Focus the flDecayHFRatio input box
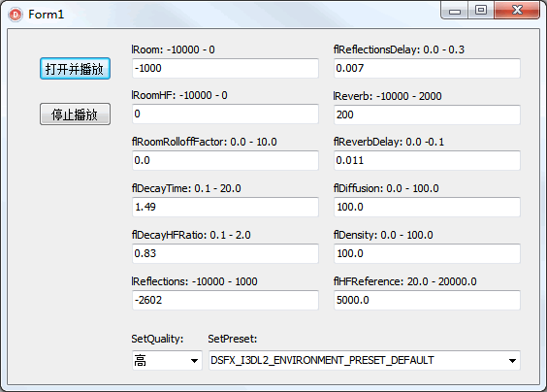Image resolution: width=547 pixels, height=392 pixels. click(225, 253)
